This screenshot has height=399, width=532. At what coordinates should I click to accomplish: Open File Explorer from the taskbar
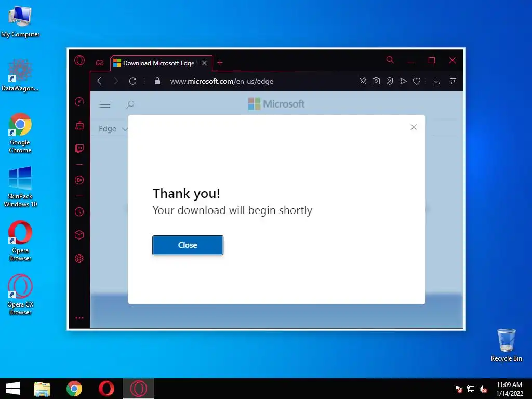[42, 389]
